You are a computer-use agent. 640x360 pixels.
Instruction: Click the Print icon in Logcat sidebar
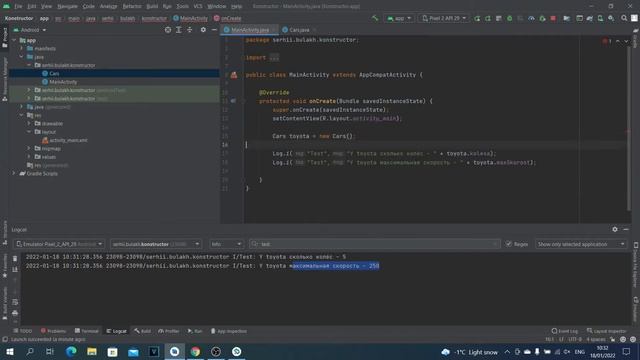(x=15, y=313)
